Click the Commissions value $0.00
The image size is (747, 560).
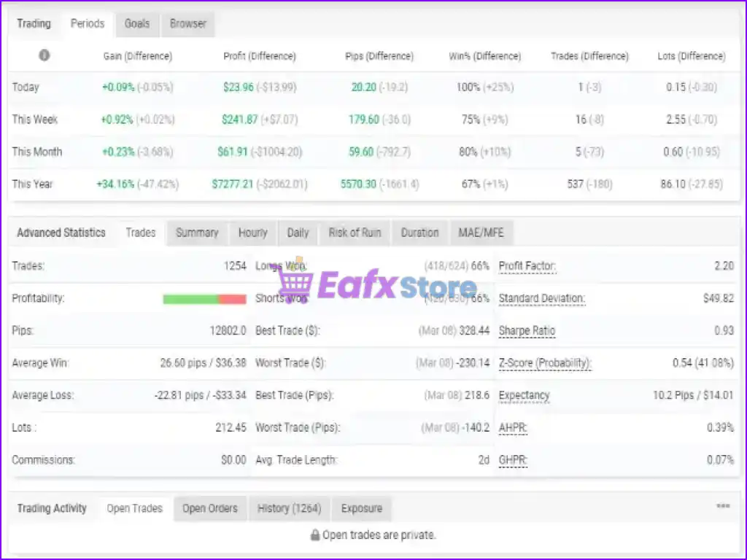coord(233,460)
